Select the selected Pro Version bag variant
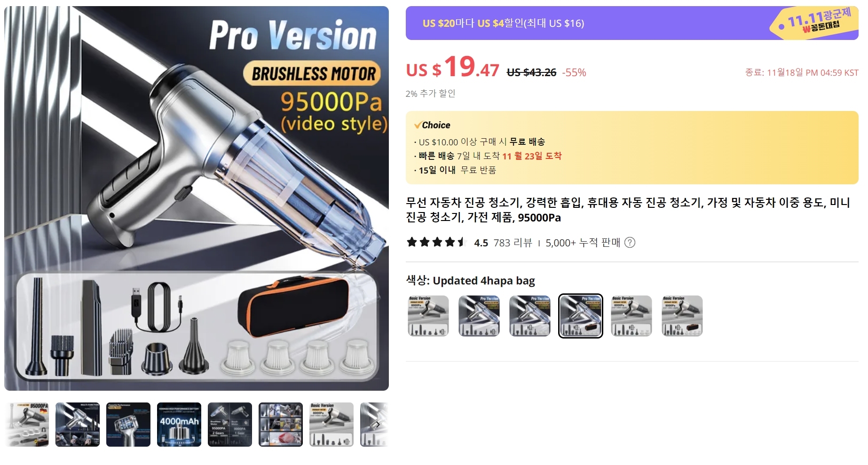 click(x=581, y=316)
